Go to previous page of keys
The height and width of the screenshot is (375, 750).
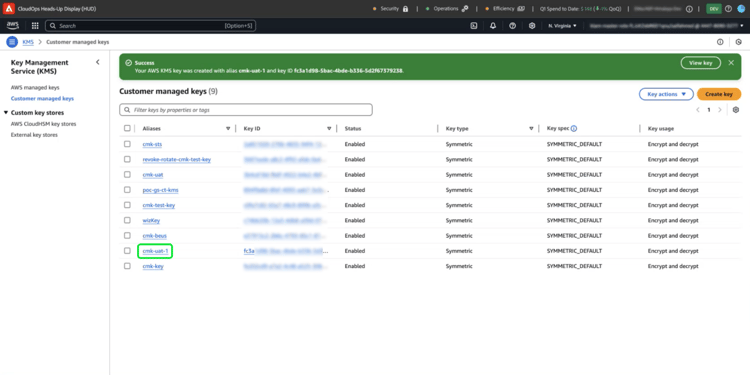click(697, 110)
